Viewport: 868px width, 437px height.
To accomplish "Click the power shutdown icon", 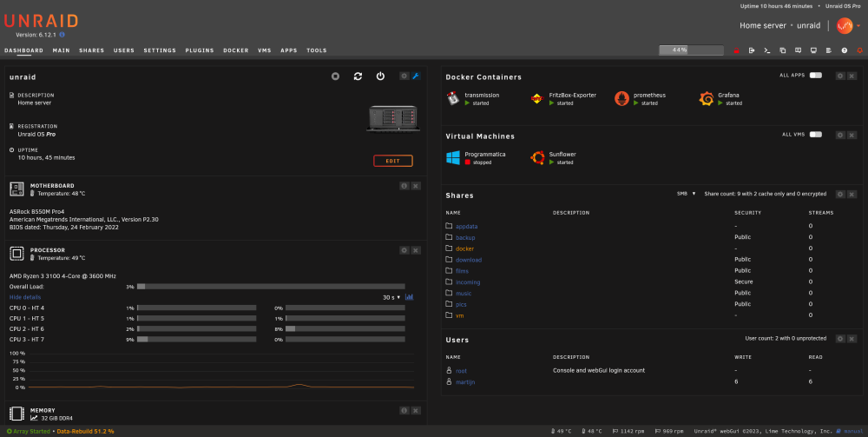I will tap(380, 76).
